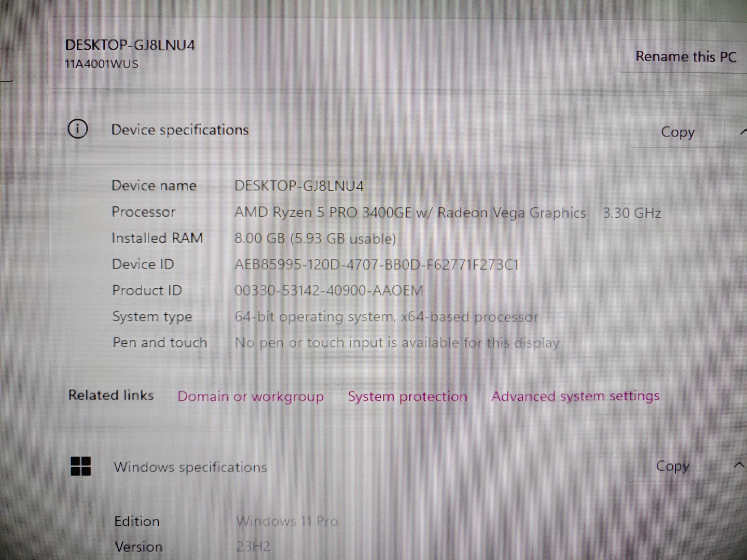Click the Product ID label
The width and height of the screenshot is (747, 560).
point(147,290)
